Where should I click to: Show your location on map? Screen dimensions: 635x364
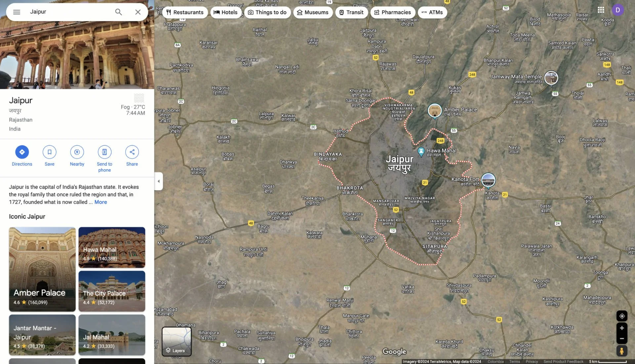pyautogui.click(x=622, y=316)
